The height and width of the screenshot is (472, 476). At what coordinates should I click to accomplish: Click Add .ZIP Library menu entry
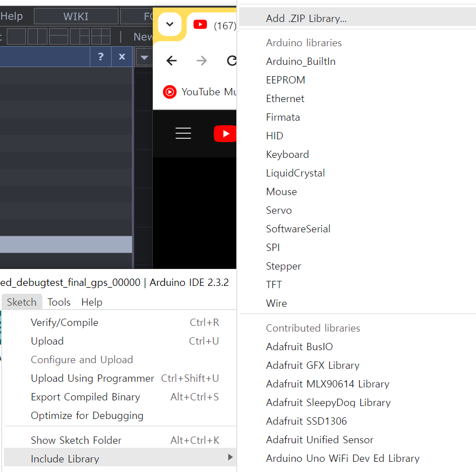(x=358, y=19)
